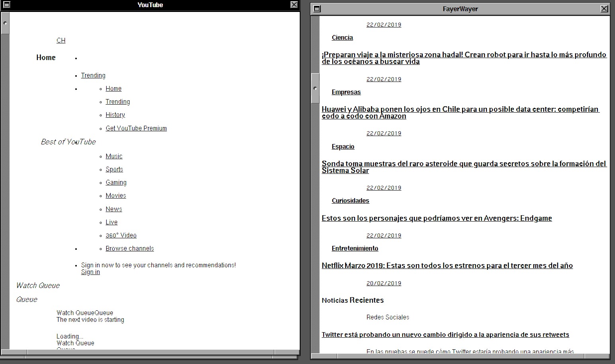The width and height of the screenshot is (615, 364).
Task: Click 'The next video is starting' text
Action: (x=90, y=319)
